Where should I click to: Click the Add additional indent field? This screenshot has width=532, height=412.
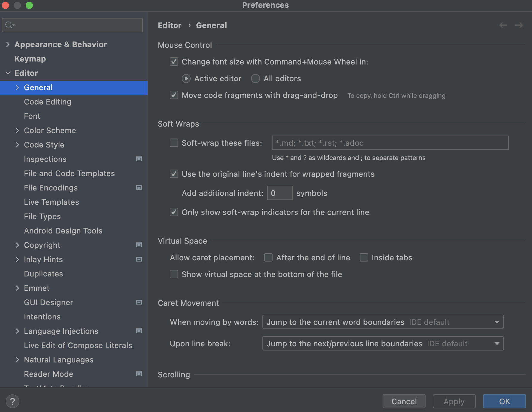[280, 193]
